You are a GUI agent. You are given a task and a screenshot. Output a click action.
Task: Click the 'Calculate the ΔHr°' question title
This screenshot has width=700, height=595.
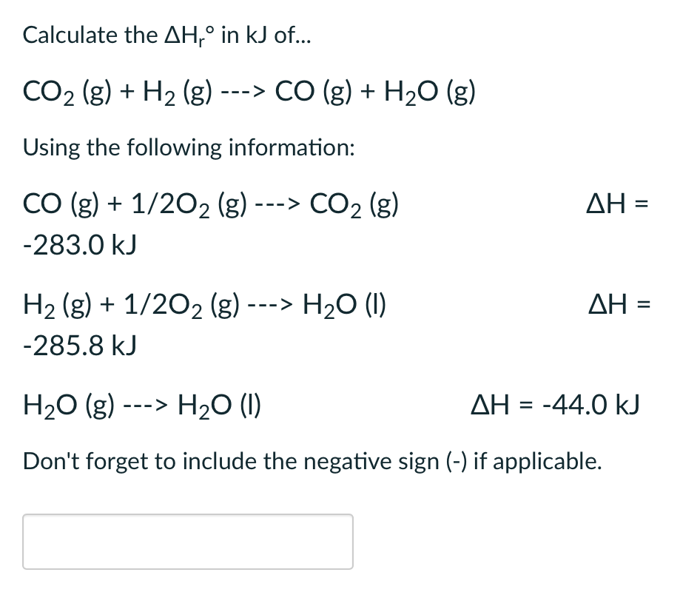pyautogui.click(x=166, y=35)
